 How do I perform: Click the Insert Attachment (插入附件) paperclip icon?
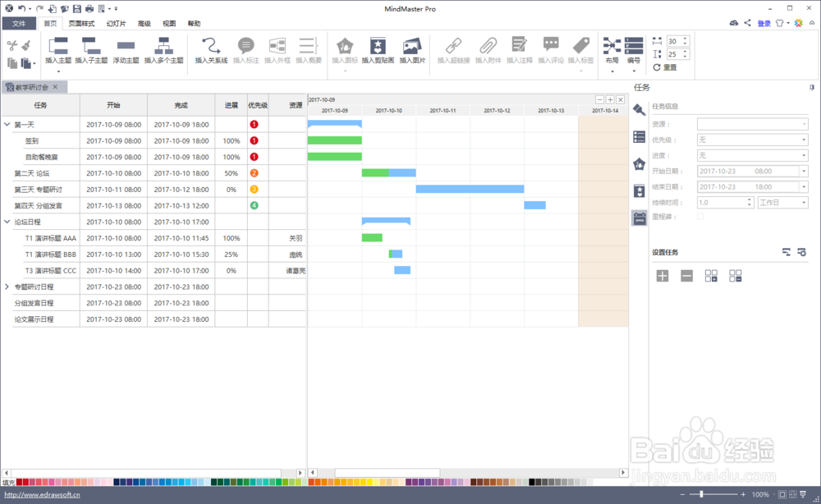(488, 47)
